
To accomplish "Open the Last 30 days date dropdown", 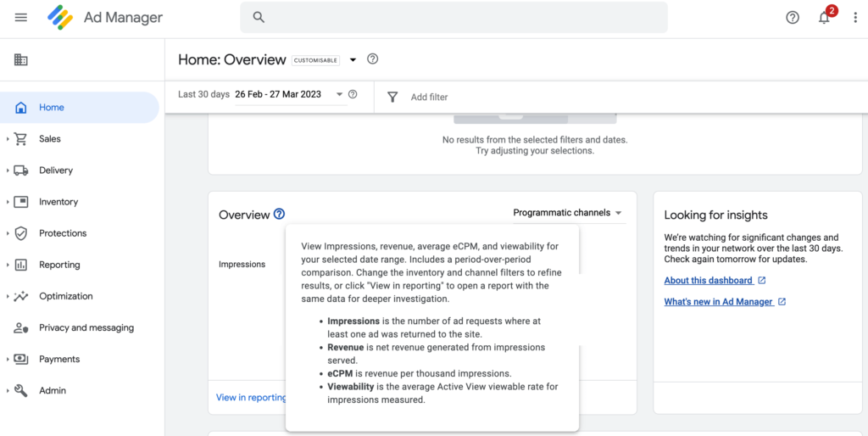I will (339, 94).
